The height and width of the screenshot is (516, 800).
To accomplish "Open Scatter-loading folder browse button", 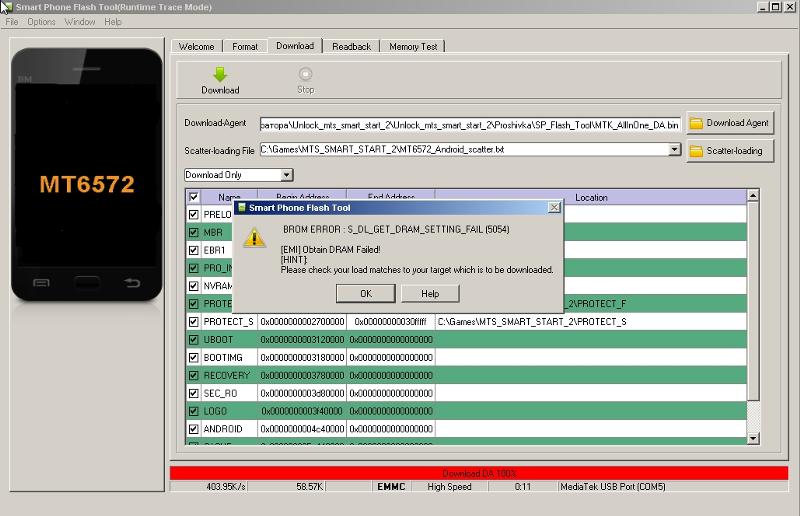I will pyautogui.click(x=730, y=151).
